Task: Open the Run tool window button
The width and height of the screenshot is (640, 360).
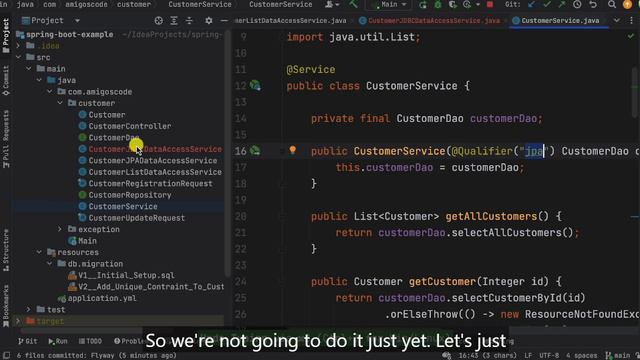Action: coord(58,341)
